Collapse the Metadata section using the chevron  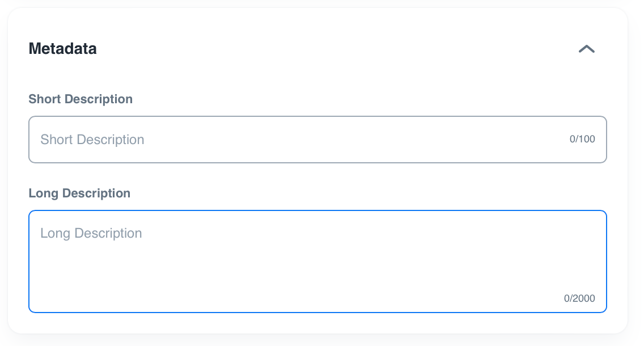[587, 49]
